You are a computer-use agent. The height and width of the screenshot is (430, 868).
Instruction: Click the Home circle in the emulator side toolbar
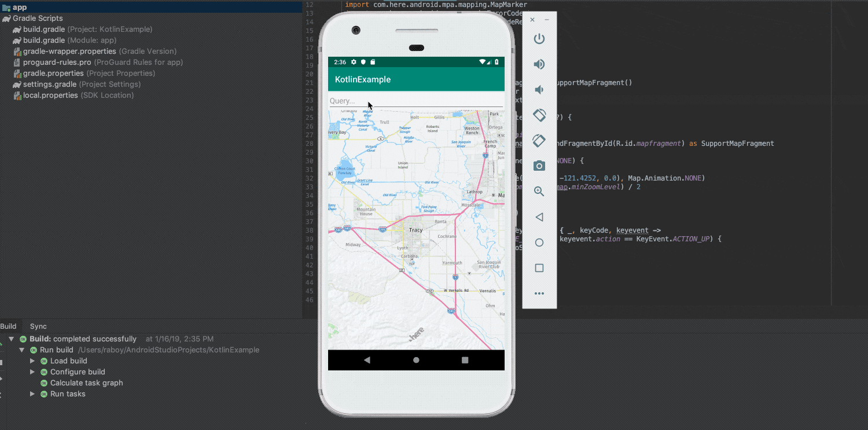[x=539, y=242]
